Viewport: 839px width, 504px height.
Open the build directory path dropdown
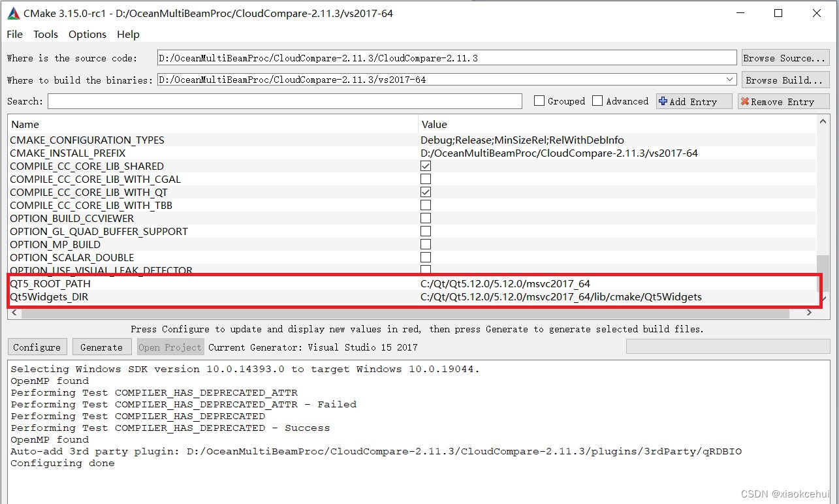pos(729,79)
